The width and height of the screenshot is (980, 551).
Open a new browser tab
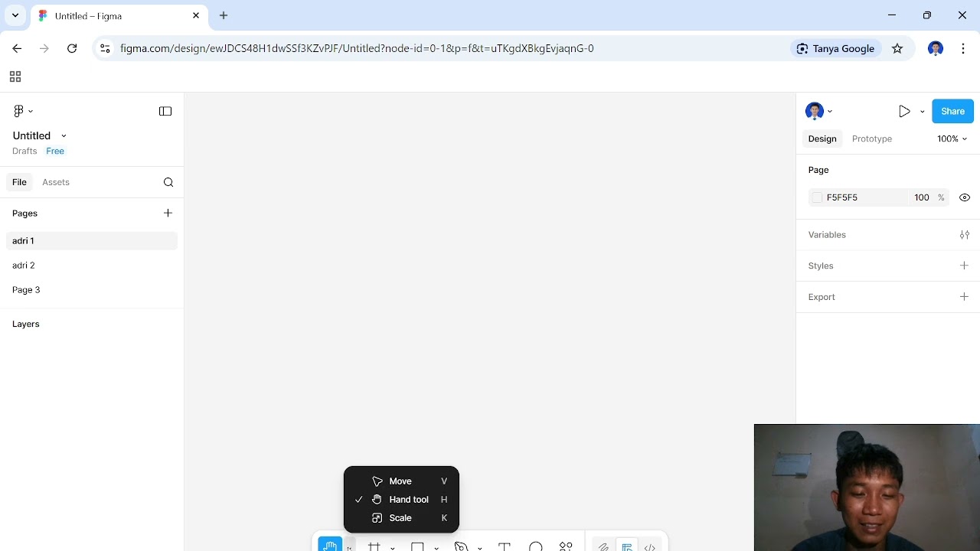(224, 15)
